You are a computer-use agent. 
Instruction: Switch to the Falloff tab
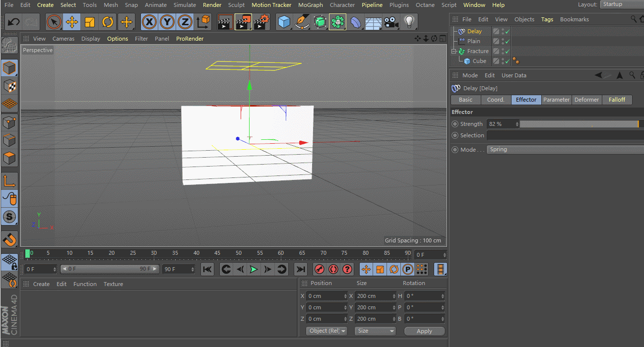[x=617, y=100]
